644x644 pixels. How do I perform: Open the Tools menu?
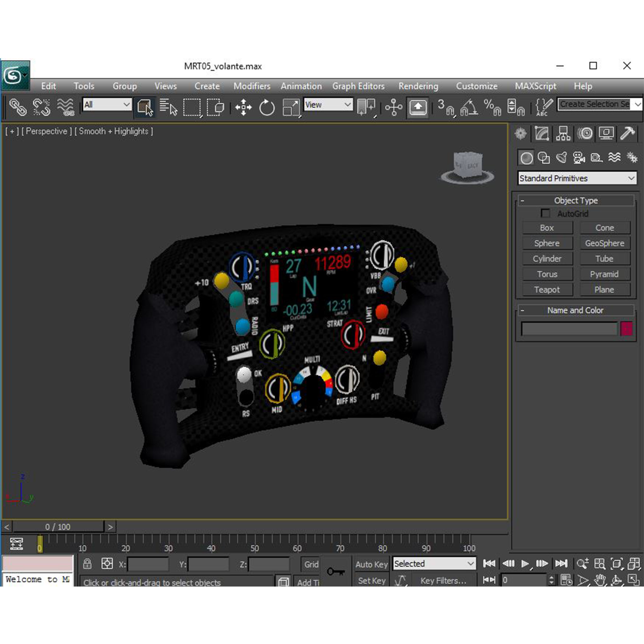pyautogui.click(x=84, y=86)
